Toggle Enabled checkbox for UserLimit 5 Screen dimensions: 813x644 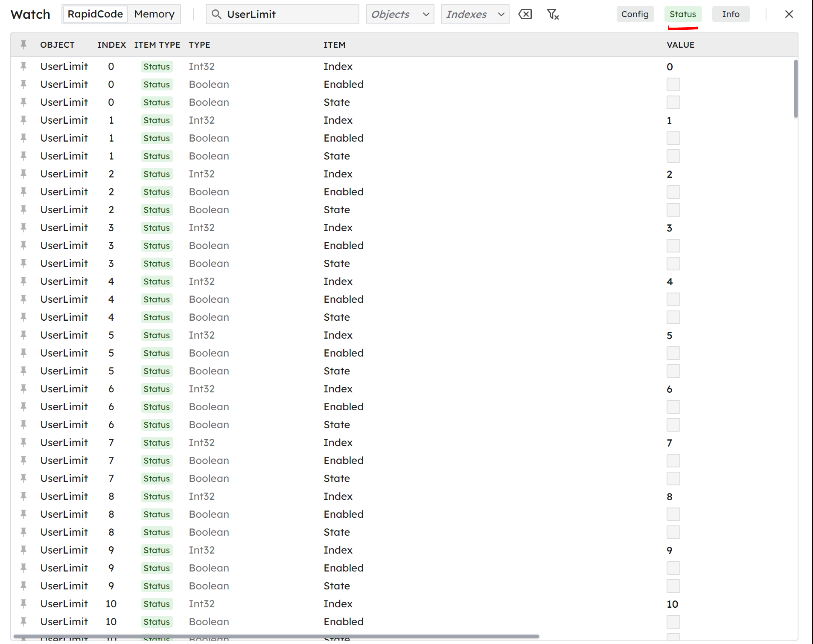pos(673,353)
